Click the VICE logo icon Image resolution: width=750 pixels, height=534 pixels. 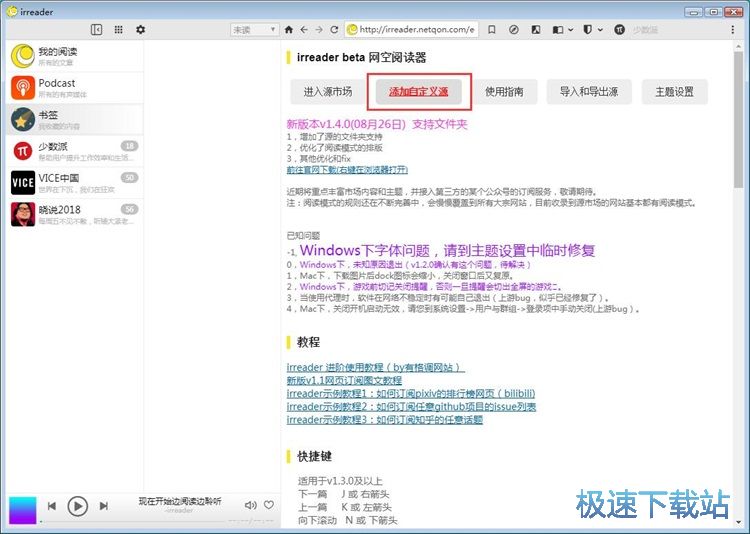pos(22,182)
